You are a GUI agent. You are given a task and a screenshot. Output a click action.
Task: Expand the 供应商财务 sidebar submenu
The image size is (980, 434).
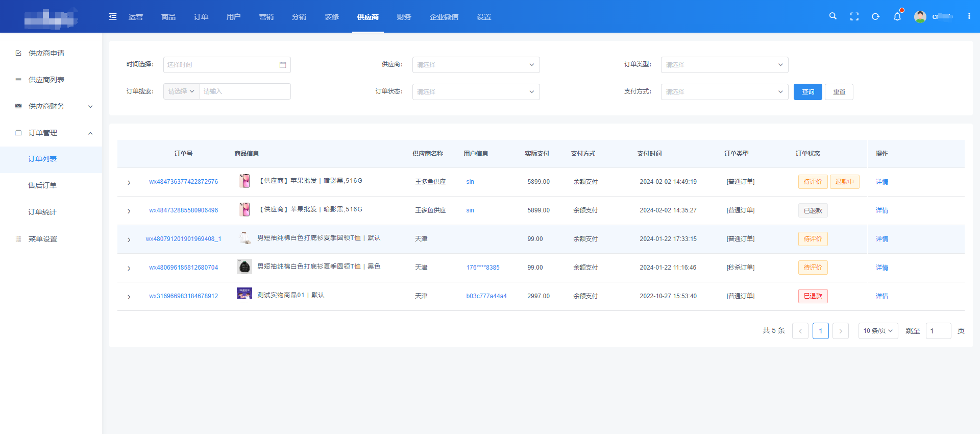(x=90, y=107)
